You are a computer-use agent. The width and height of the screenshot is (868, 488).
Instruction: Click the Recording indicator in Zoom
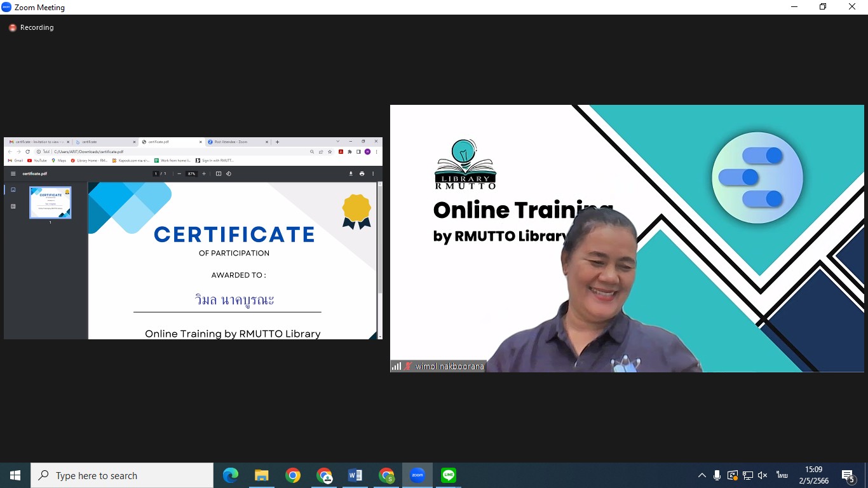point(31,28)
